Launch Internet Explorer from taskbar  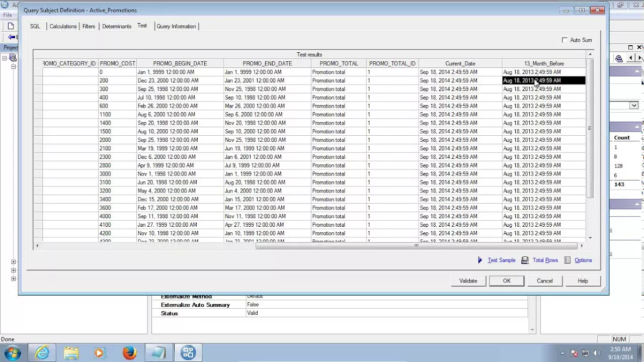click(x=42, y=353)
